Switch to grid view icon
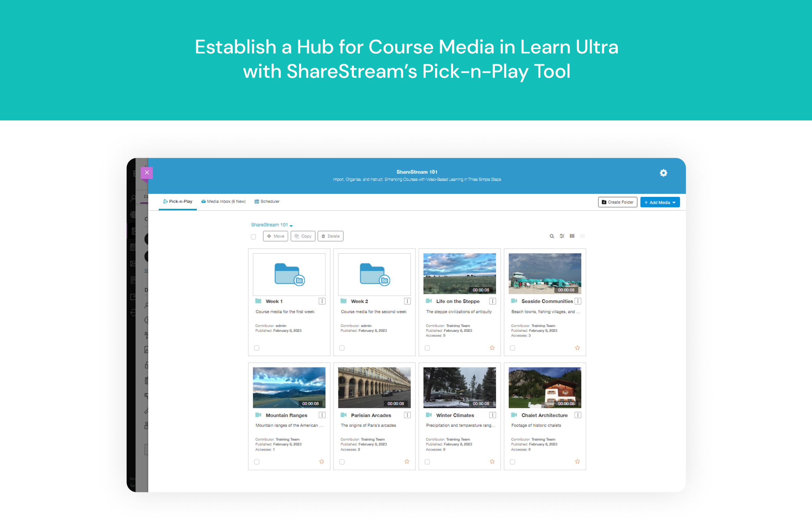The width and height of the screenshot is (812, 528). pos(572,236)
